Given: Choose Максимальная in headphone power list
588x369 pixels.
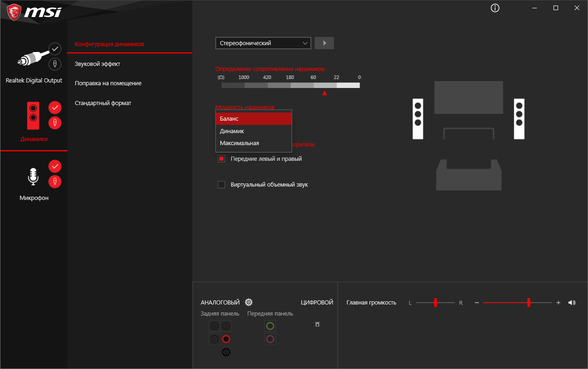Looking at the screenshot, I should (x=254, y=143).
